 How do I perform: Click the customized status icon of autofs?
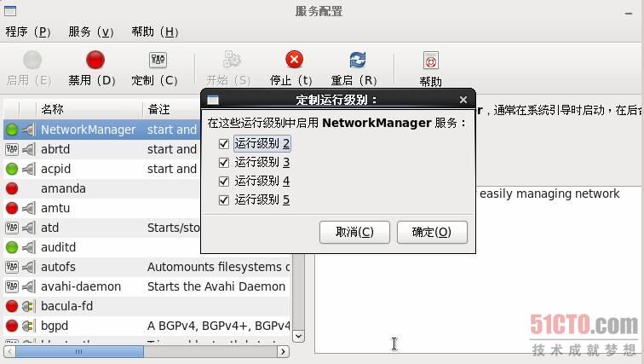click(x=12, y=267)
